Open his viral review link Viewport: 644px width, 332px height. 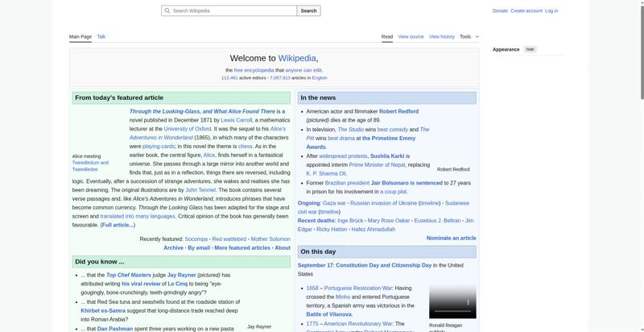click(x=141, y=284)
